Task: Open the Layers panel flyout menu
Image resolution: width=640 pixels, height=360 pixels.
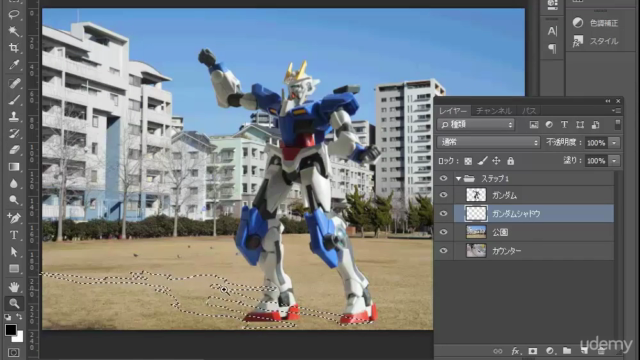Action: (x=616, y=111)
